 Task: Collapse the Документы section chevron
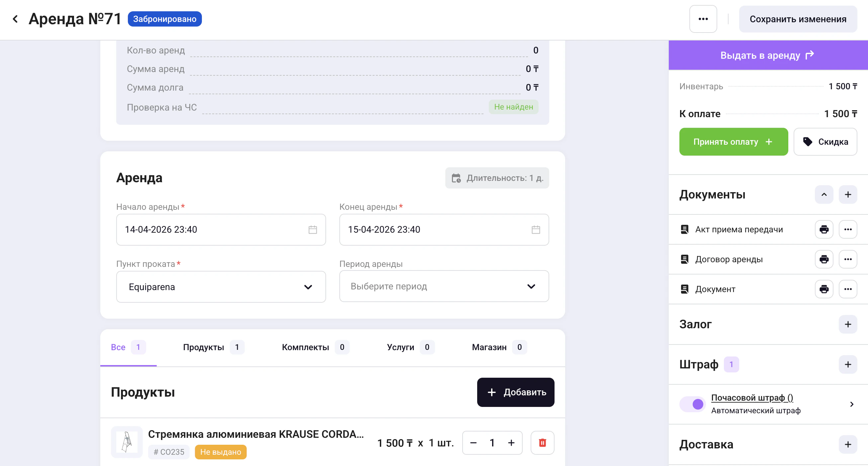pos(824,194)
